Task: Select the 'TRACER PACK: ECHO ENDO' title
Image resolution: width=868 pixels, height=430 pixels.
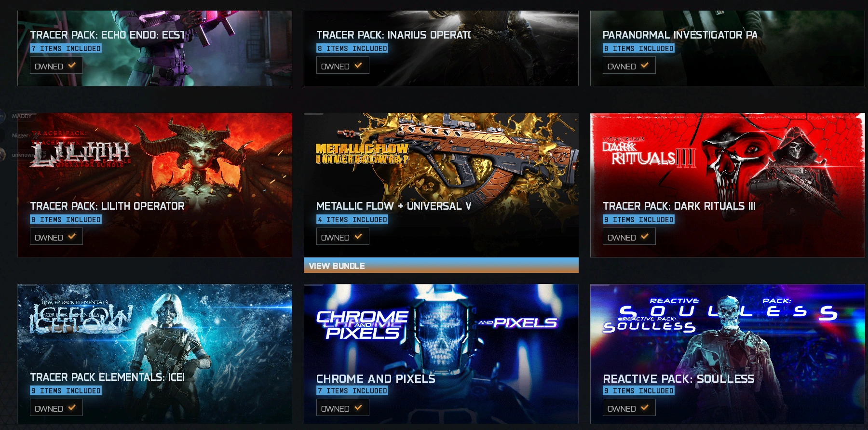Action: (107, 35)
